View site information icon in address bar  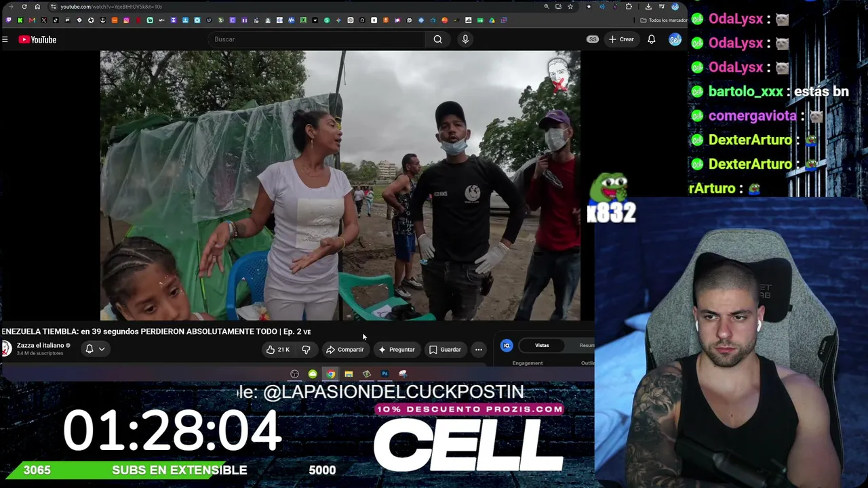(53, 7)
